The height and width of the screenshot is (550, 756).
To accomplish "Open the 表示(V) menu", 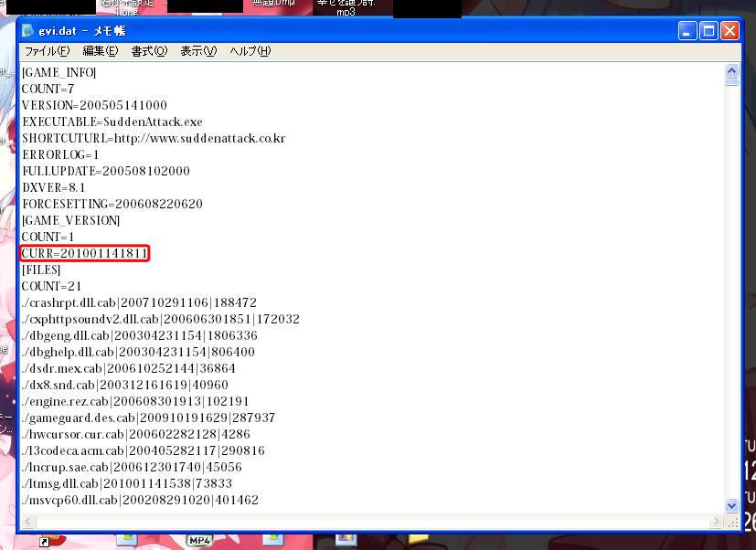I will pos(198,51).
